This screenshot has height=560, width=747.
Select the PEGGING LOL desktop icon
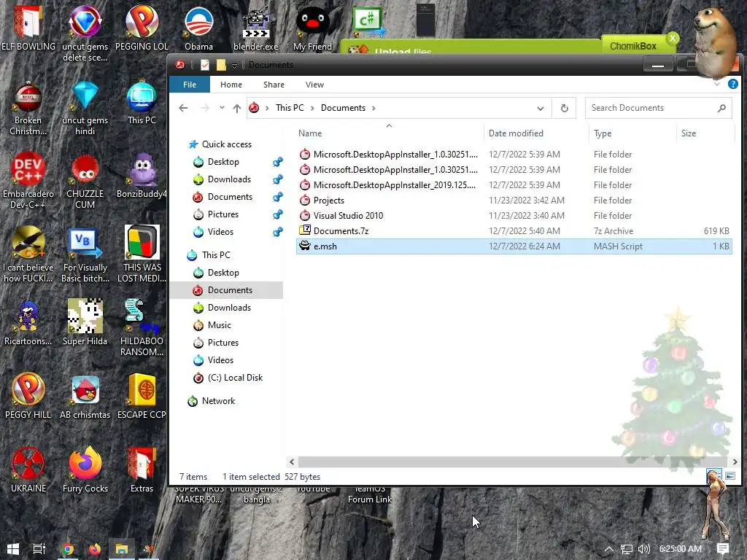point(142,28)
